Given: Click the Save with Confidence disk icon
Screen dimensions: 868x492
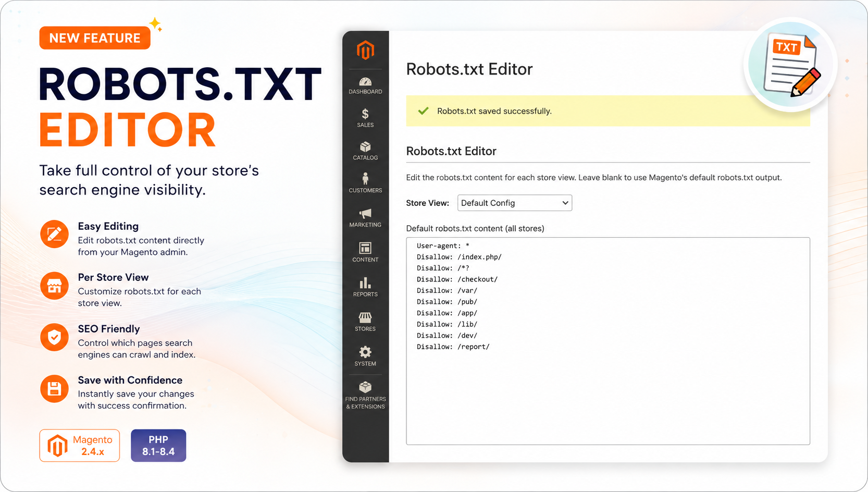Looking at the screenshot, I should pos(54,389).
